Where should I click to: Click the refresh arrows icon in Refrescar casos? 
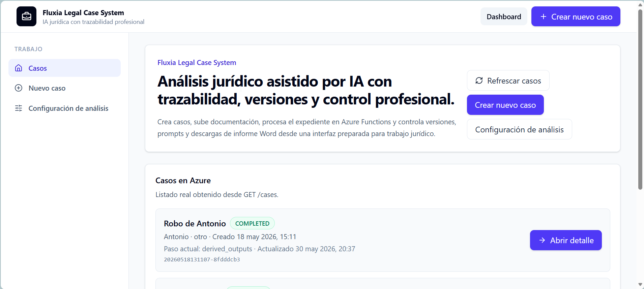coord(479,81)
